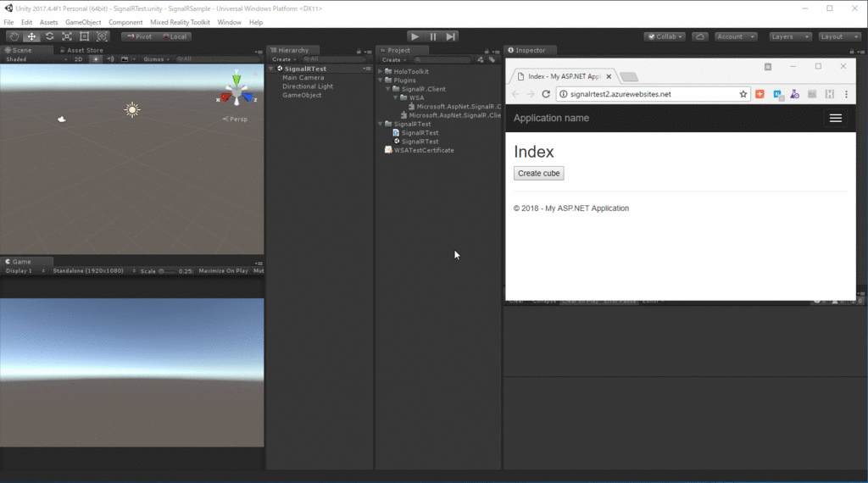Viewport: 868px width, 483px height.
Task: Collapse the SignalR.Client folder arrow
Action: [x=388, y=89]
